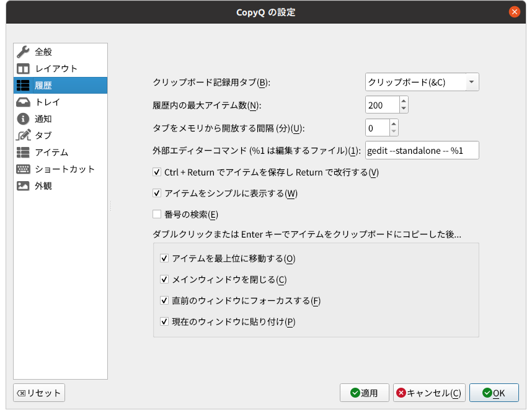Image resolution: width=532 pixels, height=415 pixels.
Task: Click the キャンセル button
Action: (429, 393)
